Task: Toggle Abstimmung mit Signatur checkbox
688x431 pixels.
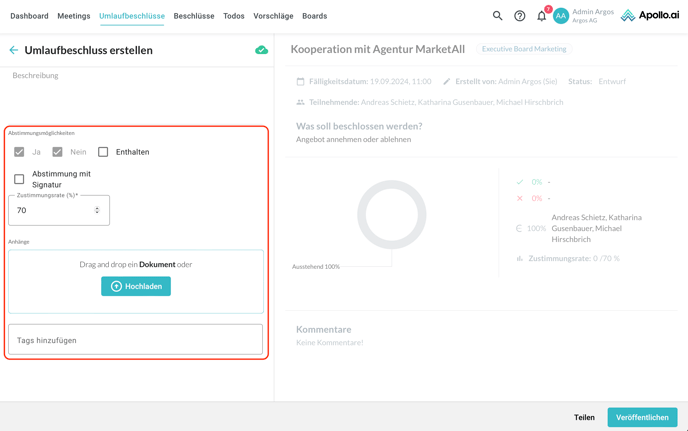Action: (19, 179)
